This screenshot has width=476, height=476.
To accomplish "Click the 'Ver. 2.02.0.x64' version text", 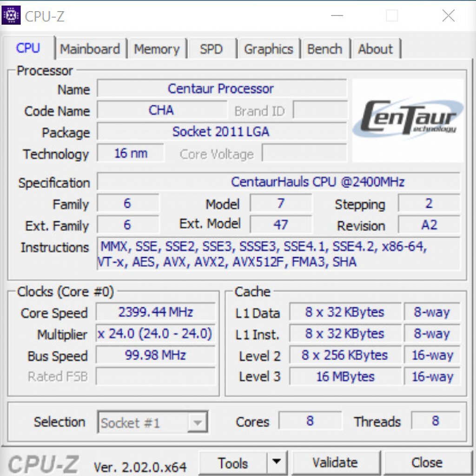I will tap(140, 467).
